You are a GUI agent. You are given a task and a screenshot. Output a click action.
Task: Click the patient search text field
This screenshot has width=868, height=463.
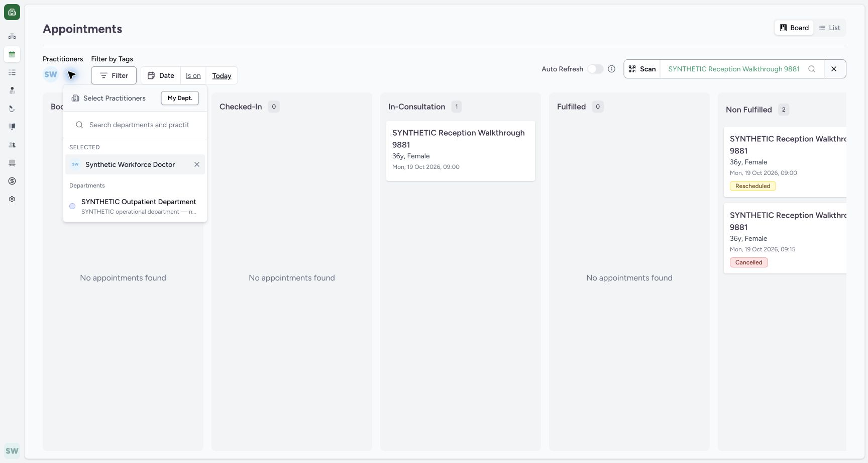point(734,69)
